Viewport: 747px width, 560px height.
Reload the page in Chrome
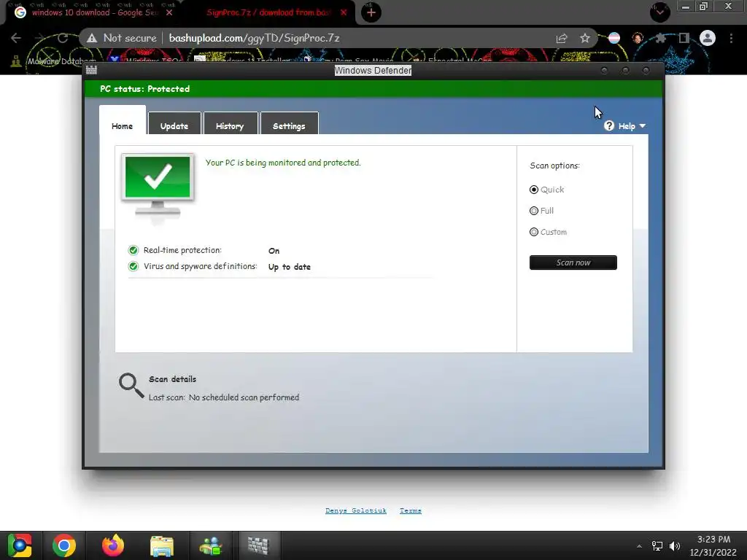coord(63,38)
